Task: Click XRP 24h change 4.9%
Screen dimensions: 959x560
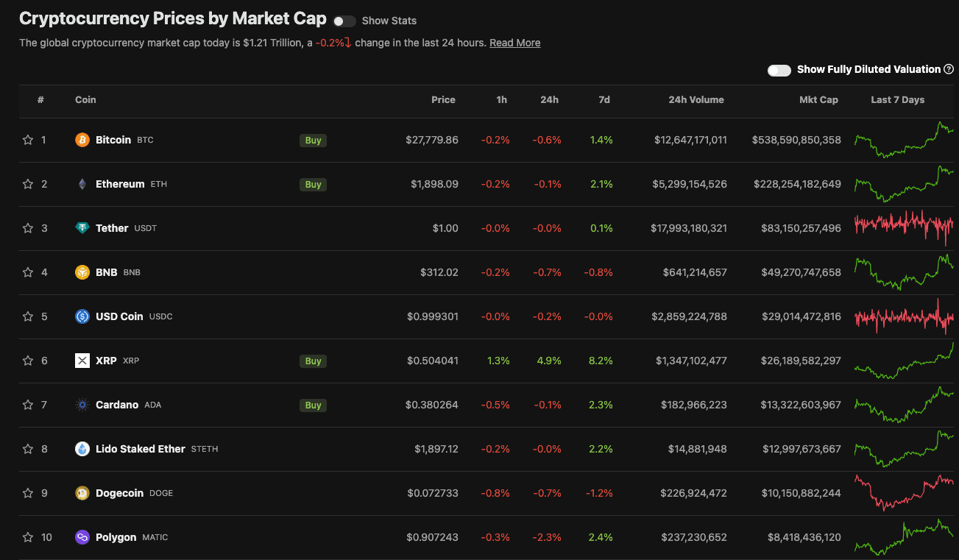Action: [550, 361]
